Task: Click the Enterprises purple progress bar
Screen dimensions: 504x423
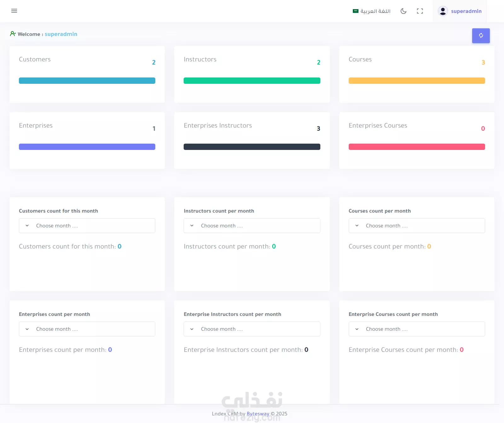Action: click(x=87, y=147)
